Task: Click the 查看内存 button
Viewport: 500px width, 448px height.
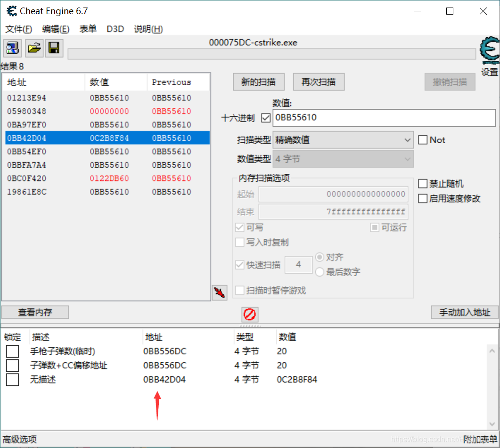Action: [35, 312]
